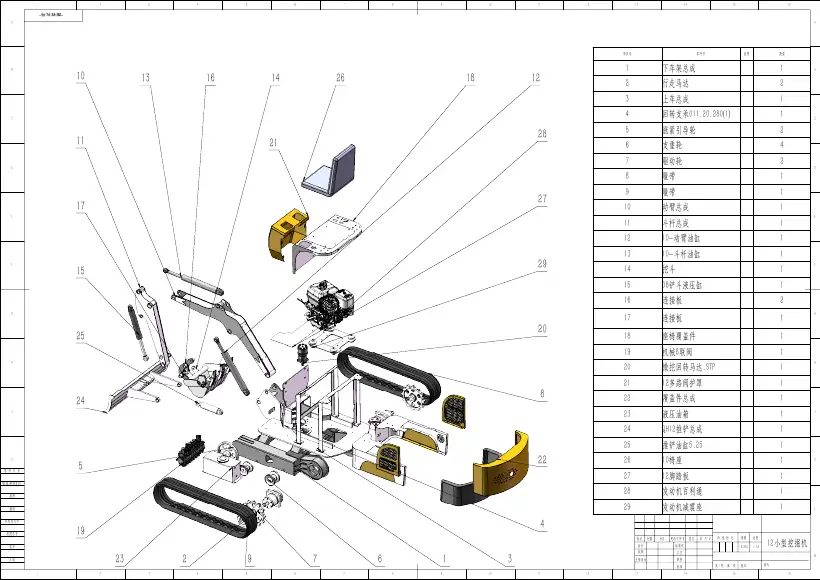
Task: Select balloon label 27 in the drawing
Action: [542, 199]
